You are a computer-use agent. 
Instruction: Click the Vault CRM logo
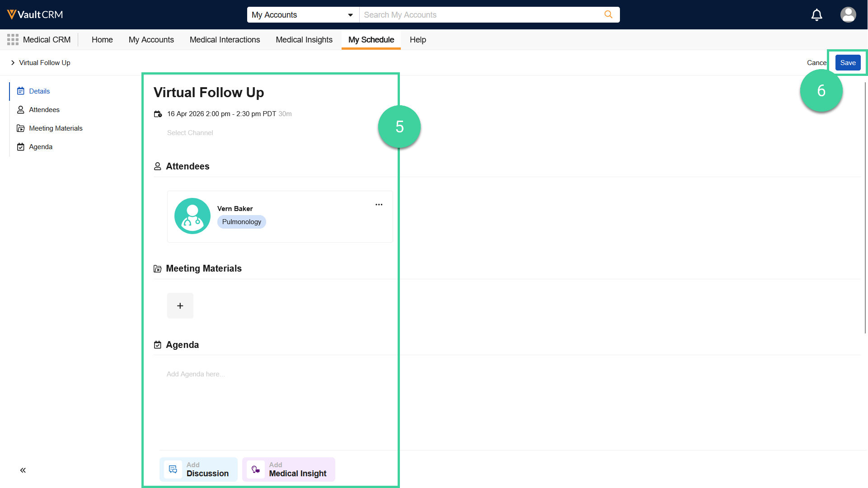(34, 14)
